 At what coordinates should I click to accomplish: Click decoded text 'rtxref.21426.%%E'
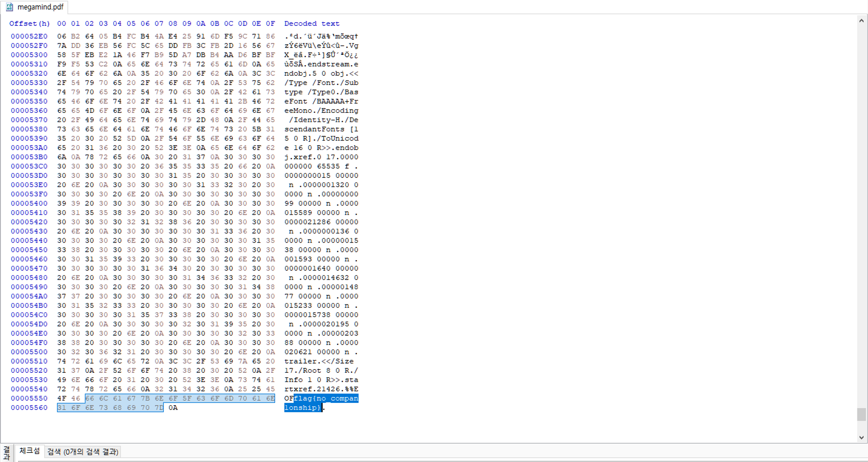tap(321, 389)
